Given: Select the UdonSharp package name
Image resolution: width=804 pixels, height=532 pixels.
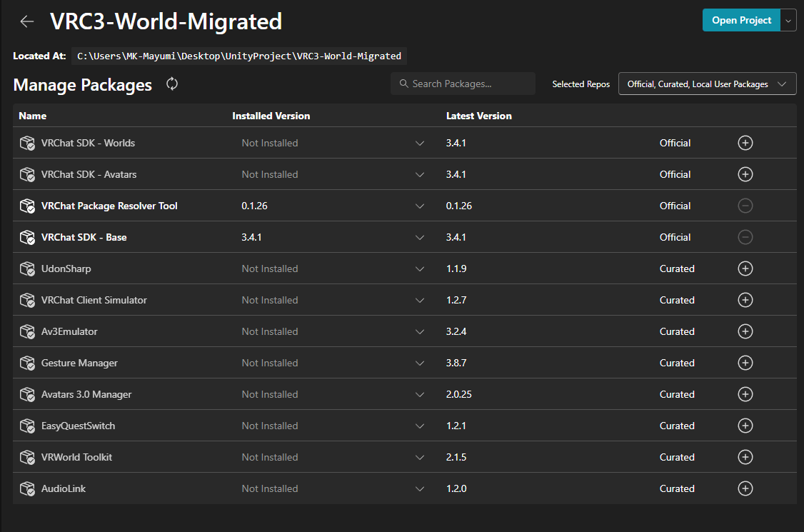Looking at the screenshot, I should pos(66,268).
